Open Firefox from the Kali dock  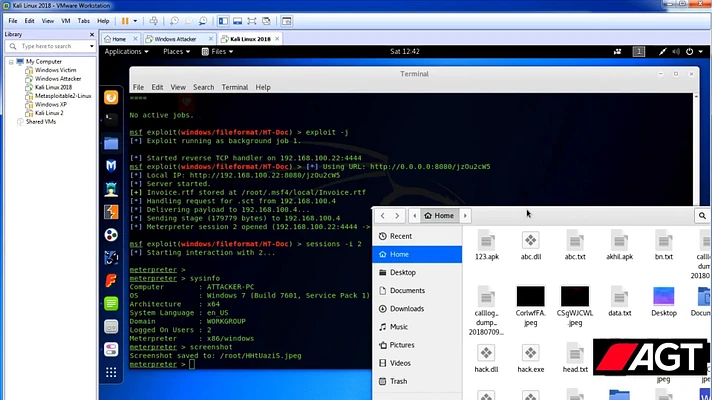[111, 97]
